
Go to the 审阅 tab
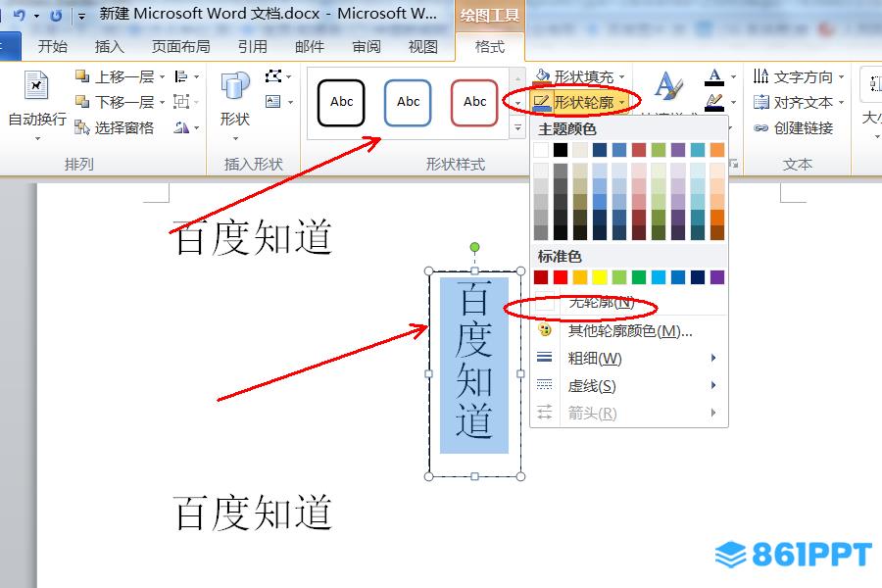pyautogui.click(x=367, y=47)
